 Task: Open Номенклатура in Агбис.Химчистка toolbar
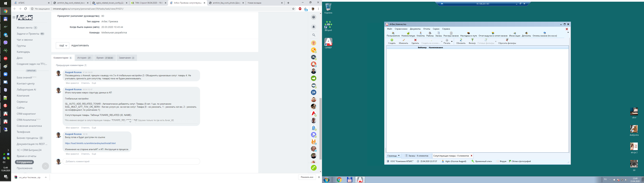tap(408, 35)
